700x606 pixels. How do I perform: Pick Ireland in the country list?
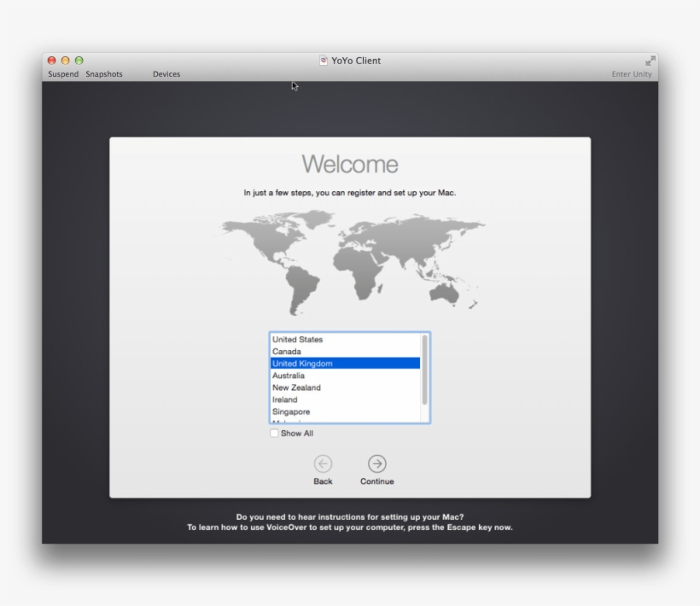coord(285,399)
